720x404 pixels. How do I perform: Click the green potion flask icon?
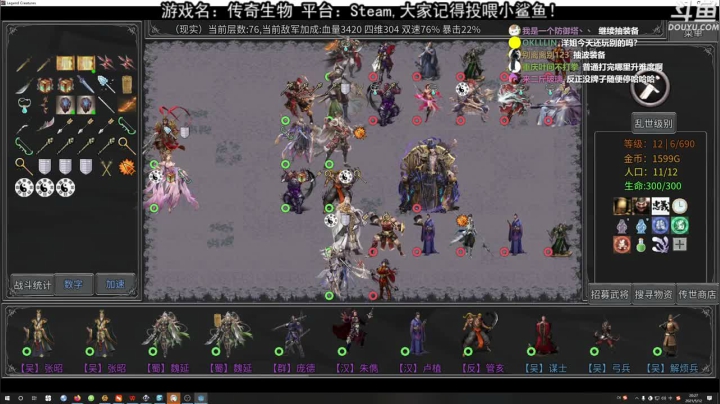click(x=641, y=245)
